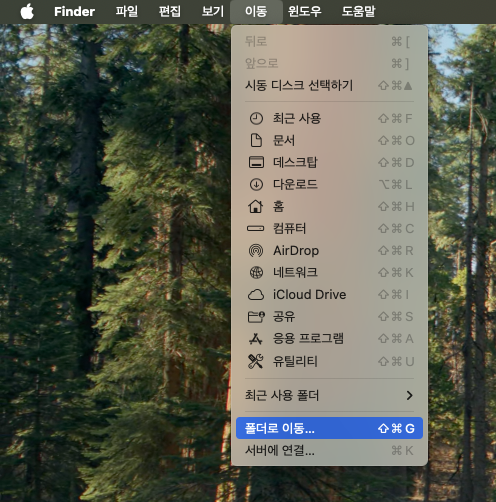Click the house icon beside 홈
The image size is (496, 502).
(256, 206)
